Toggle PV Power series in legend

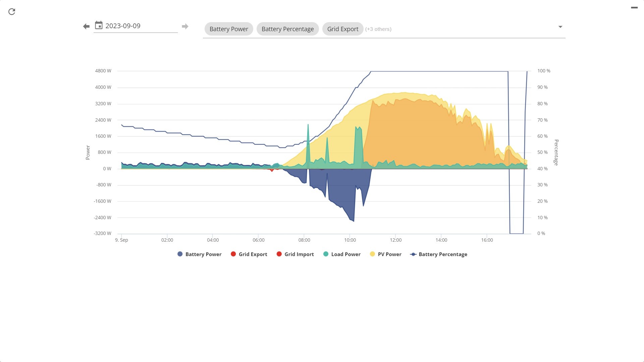pyautogui.click(x=386, y=254)
